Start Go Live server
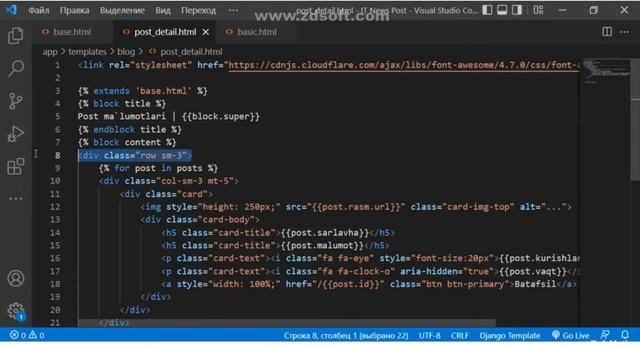 click(570, 336)
